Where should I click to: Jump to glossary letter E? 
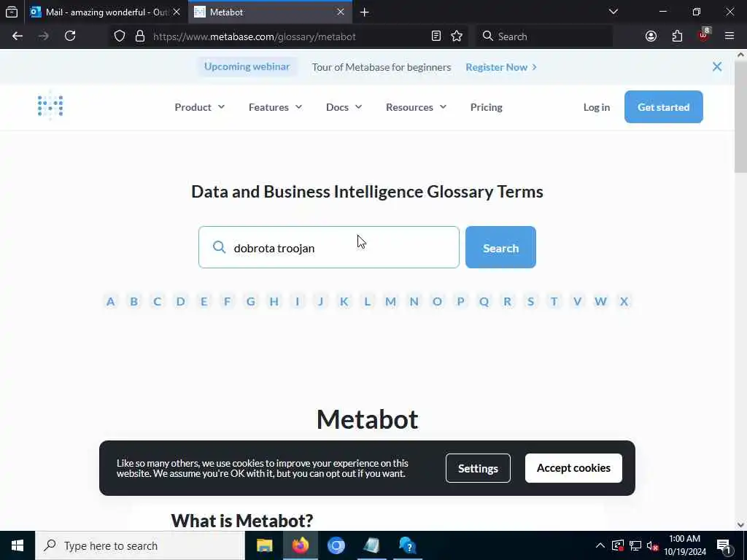(204, 301)
